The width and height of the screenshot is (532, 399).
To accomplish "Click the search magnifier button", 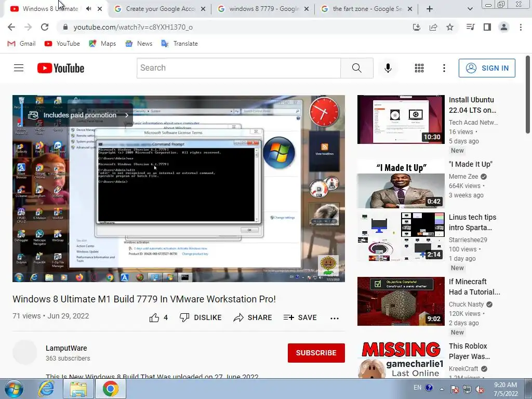I will (x=356, y=68).
